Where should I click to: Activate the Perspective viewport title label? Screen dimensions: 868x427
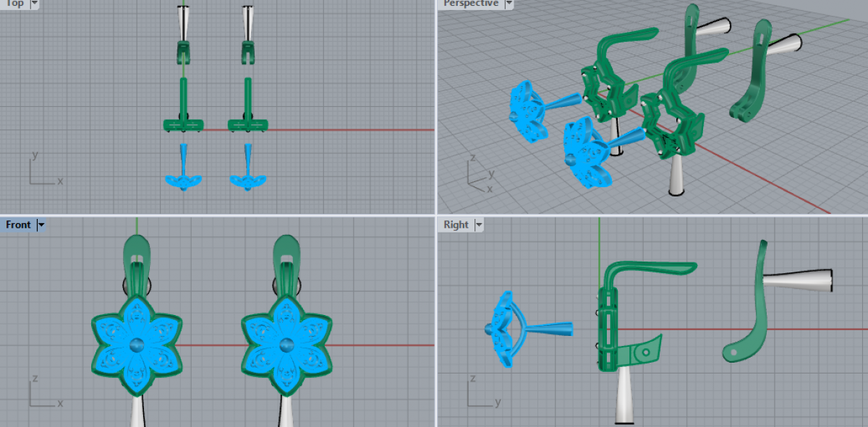coord(471,3)
